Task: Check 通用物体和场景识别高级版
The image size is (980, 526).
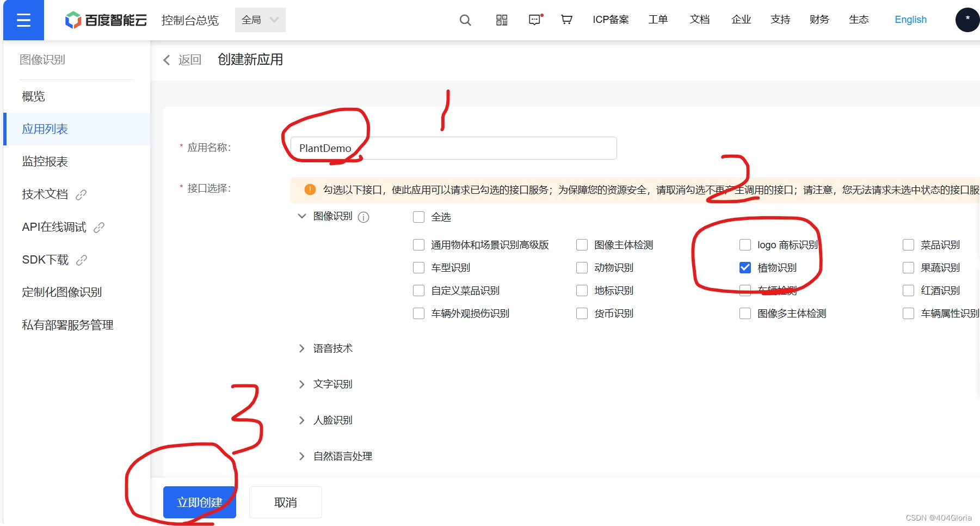Action: pos(418,245)
